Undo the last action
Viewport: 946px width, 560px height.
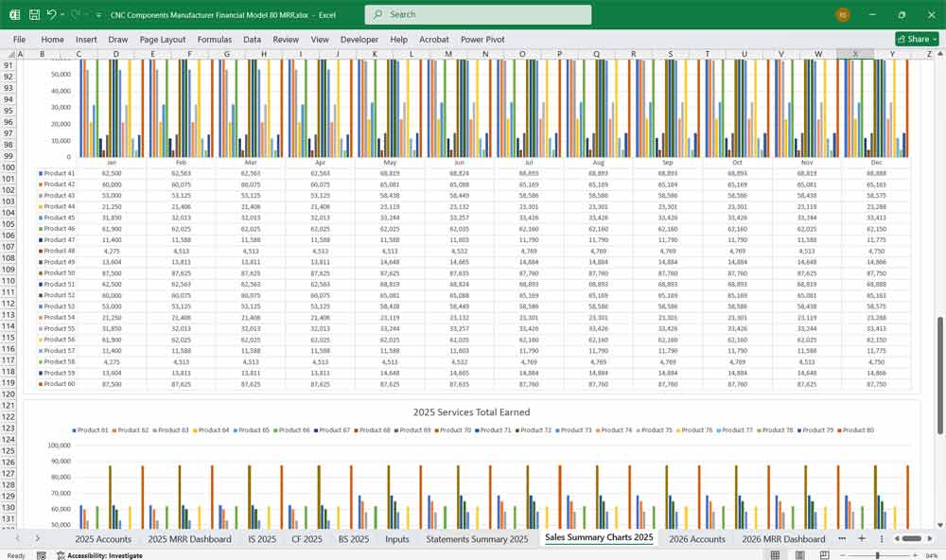tap(52, 14)
